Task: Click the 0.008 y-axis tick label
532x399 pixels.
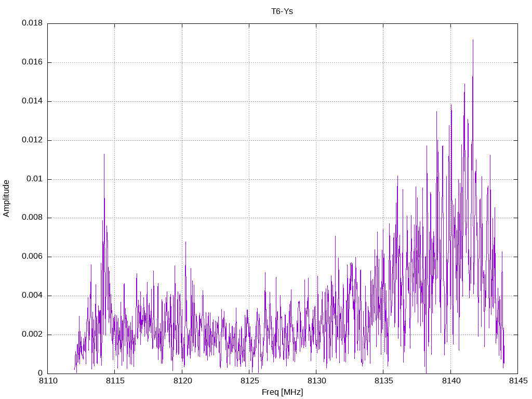Action: 32,218
